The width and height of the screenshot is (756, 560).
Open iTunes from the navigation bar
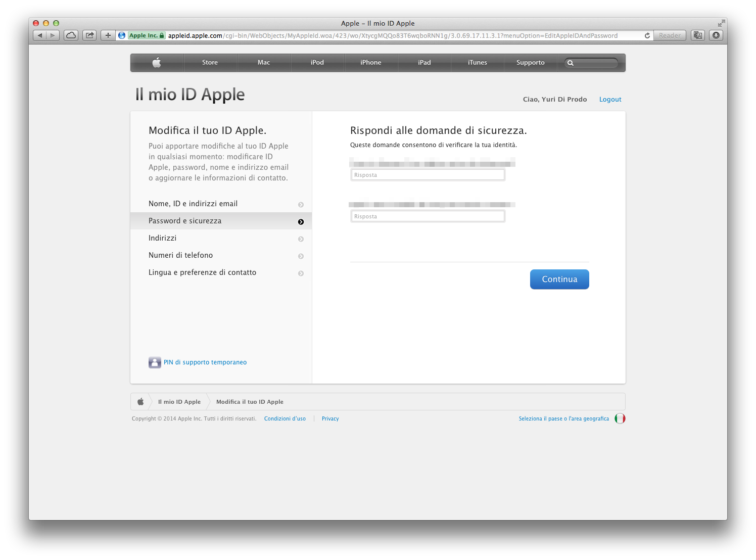[478, 63]
